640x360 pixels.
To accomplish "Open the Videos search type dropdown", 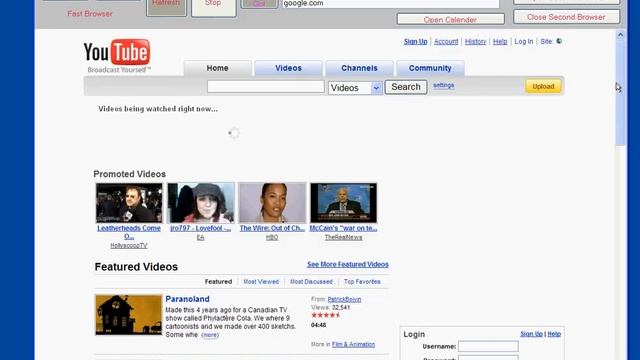I will click(355, 88).
